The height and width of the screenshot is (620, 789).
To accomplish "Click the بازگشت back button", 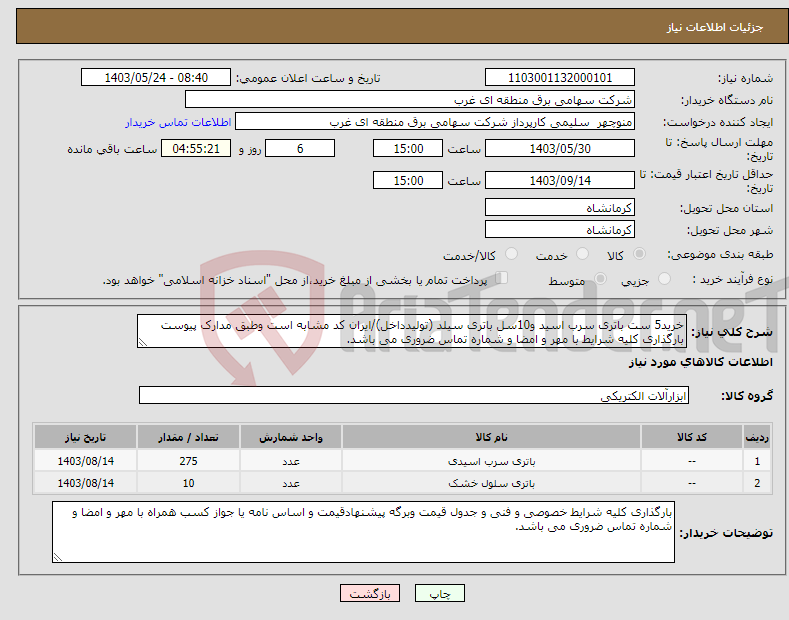I will coord(370,594).
